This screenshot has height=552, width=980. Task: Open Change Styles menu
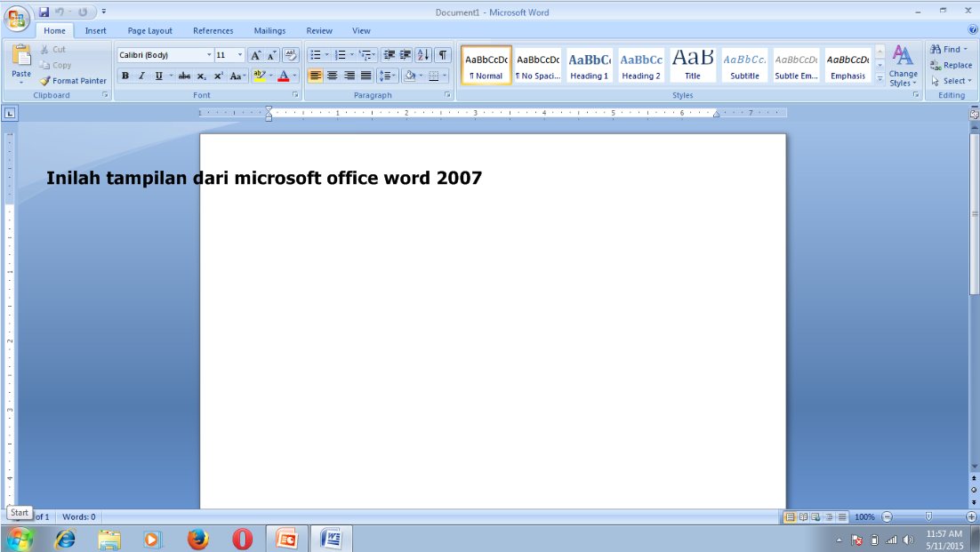pos(904,66)
